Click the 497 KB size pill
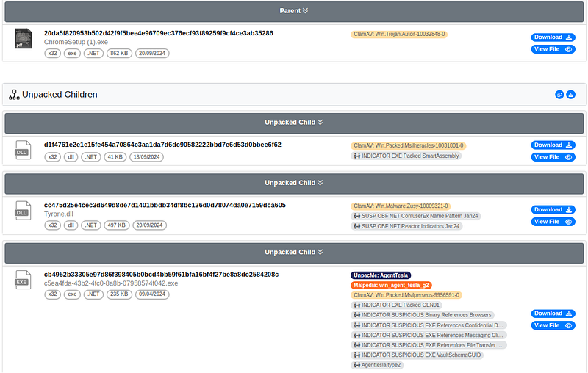 pos(117,225)
